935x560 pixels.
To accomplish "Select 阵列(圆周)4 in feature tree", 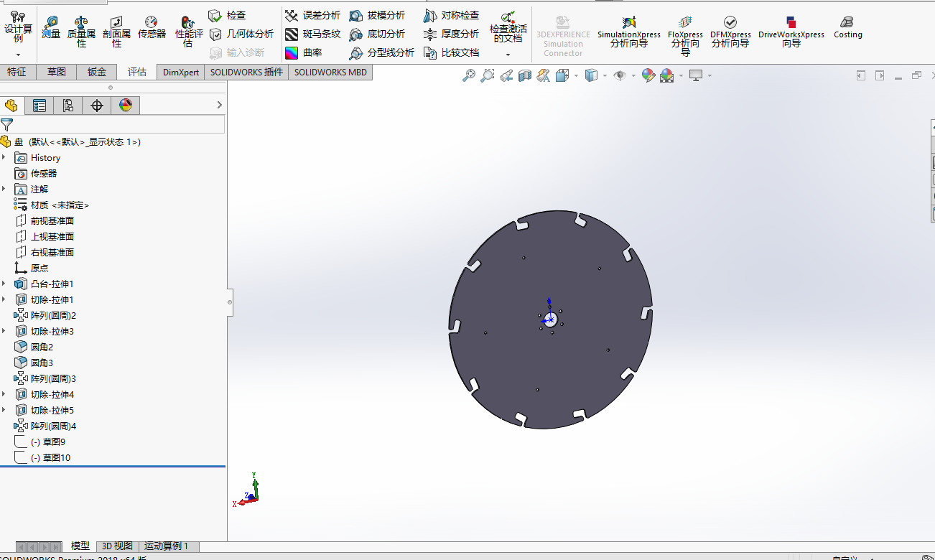I will coord(53,426).
